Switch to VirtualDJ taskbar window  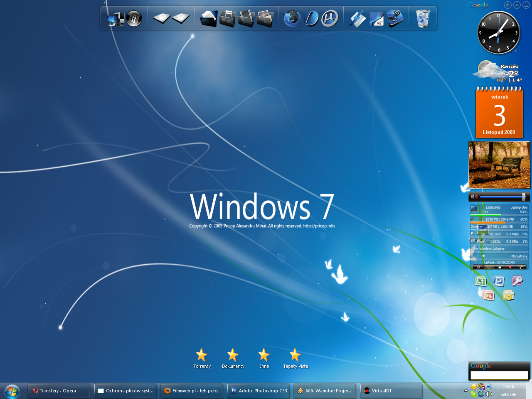point(391,391)
